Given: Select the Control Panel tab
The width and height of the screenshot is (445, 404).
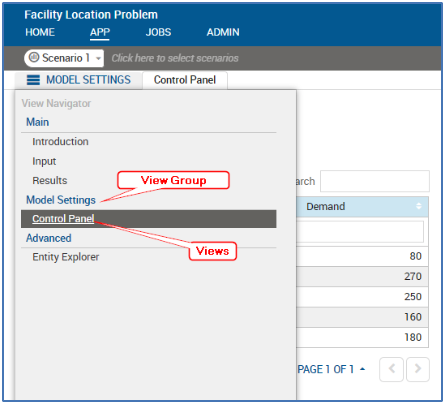Looking at the screenshot, I should pyautogui.click(x=185, y=80).
